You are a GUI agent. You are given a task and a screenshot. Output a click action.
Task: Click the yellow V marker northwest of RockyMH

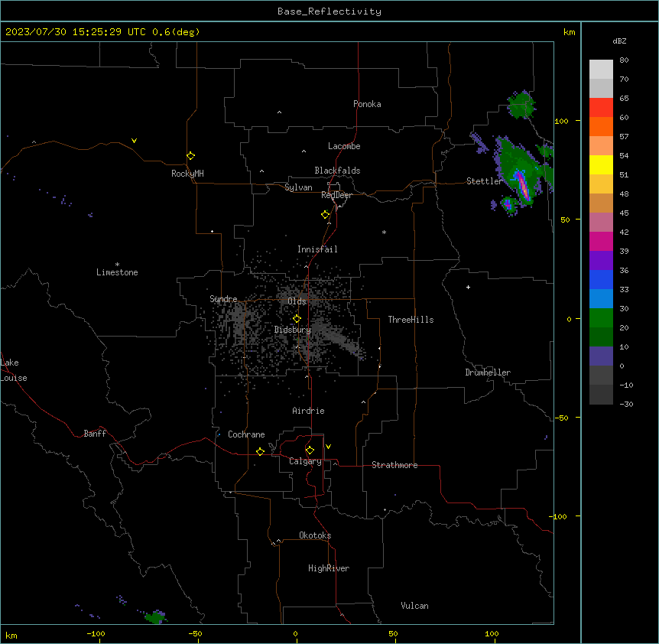tap(134, 141)
